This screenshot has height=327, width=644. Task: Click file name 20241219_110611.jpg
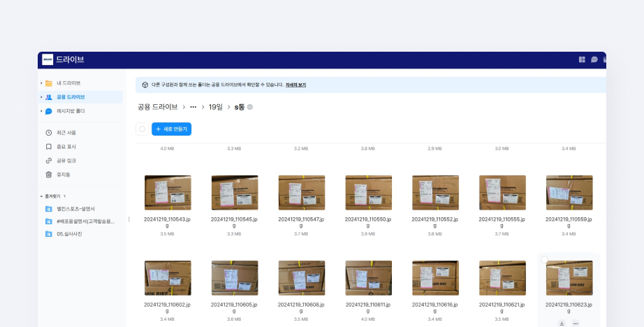pyautogui.click(x=368, y=308)
